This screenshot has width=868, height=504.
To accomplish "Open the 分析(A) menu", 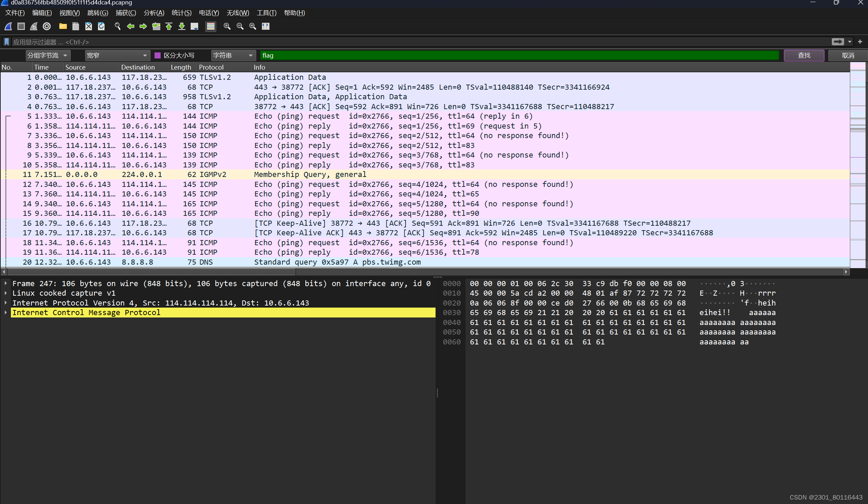I will coord(153,13).
